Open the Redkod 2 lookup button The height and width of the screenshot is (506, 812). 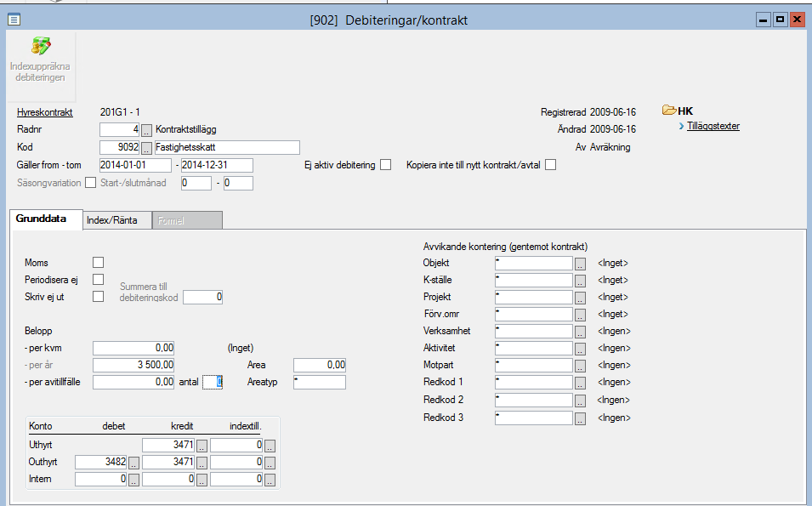(x=580, y=401)
